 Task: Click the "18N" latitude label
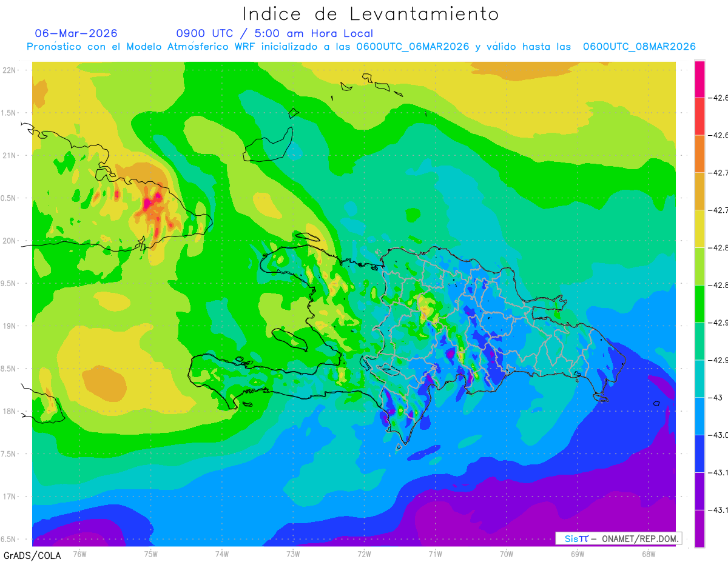(9, 411)
